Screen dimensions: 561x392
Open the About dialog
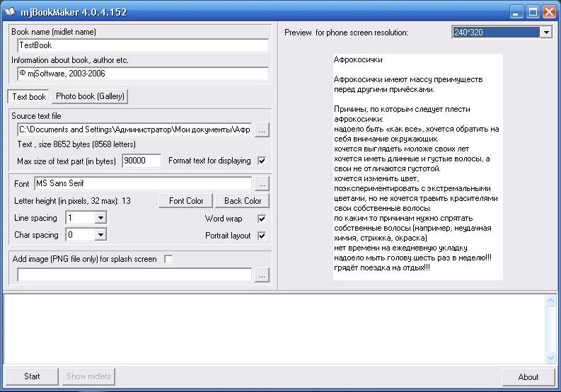(x=528, y=376)
